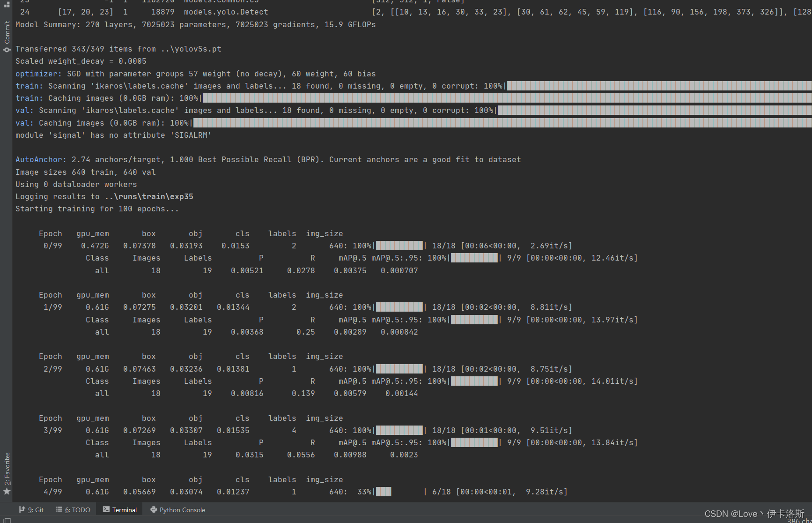Screen dimensions: 812x523
Task: Click the blue 'AutoAnchor:' label
Action: pos(41,159)
